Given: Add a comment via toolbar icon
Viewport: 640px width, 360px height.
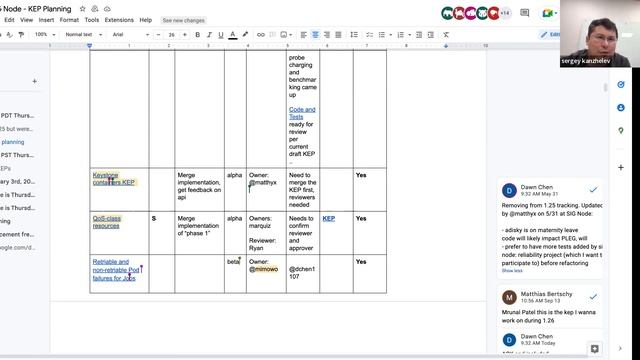Looking at the screenshot, I should pos(272,35).
